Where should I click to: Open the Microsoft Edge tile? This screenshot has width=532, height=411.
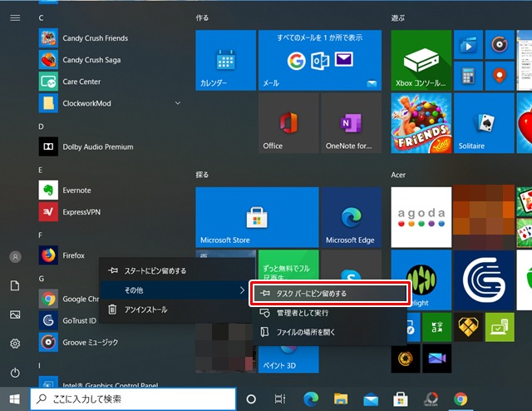(351, 218)
